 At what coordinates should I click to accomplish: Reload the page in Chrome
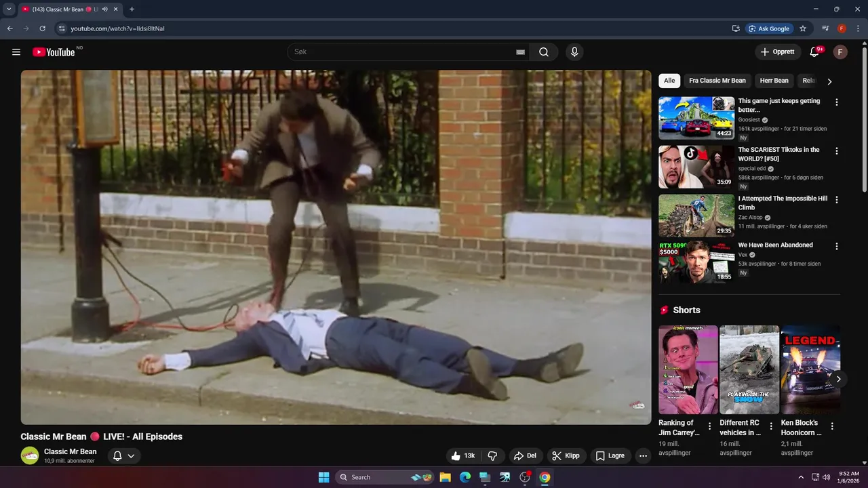click(42, 28)
